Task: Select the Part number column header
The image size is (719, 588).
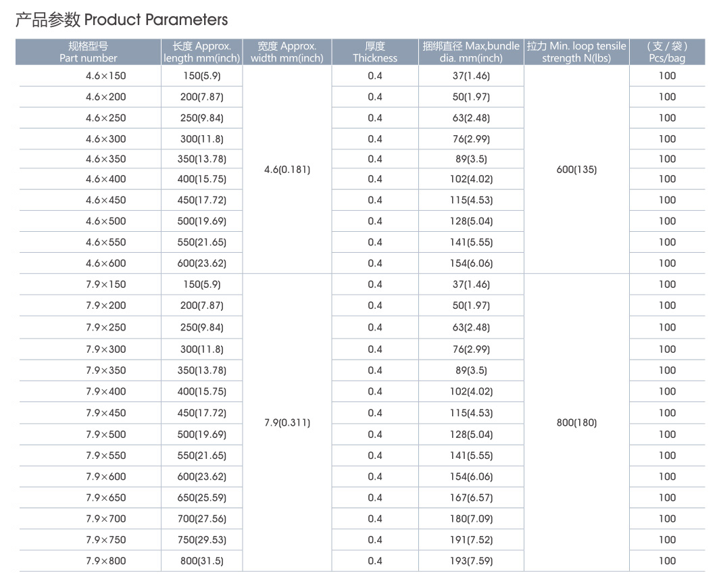Action: click(x=89, y=52)
